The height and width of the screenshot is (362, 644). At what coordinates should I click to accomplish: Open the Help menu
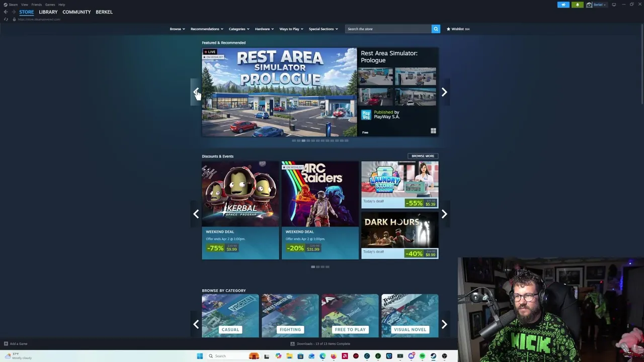[61, 5]
